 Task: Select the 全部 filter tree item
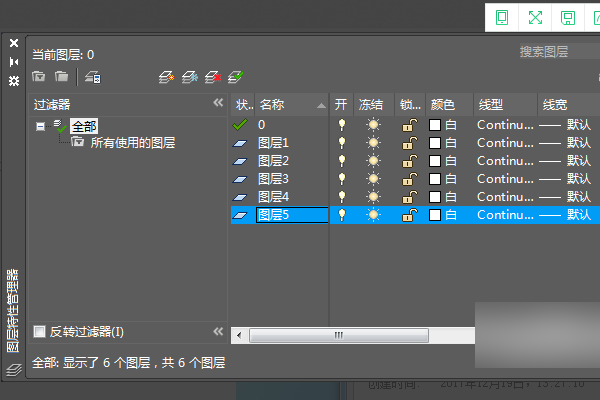coord(84,126)
